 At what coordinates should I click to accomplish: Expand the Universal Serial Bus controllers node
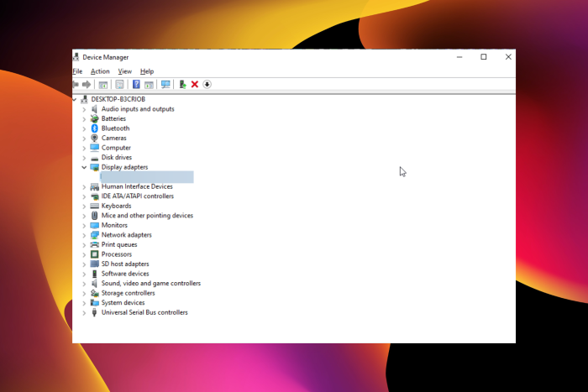[x=84, y=312]
